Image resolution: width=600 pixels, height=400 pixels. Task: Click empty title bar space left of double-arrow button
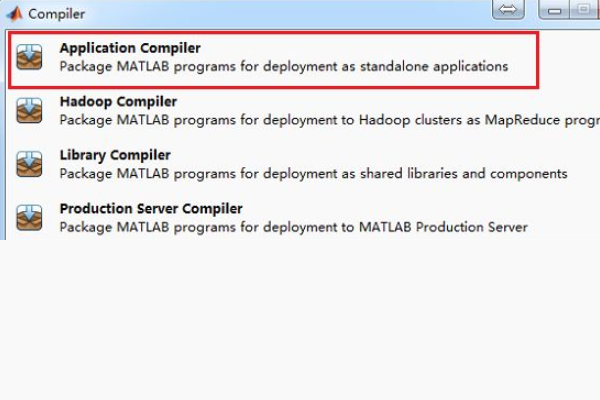tap(300, 12)
